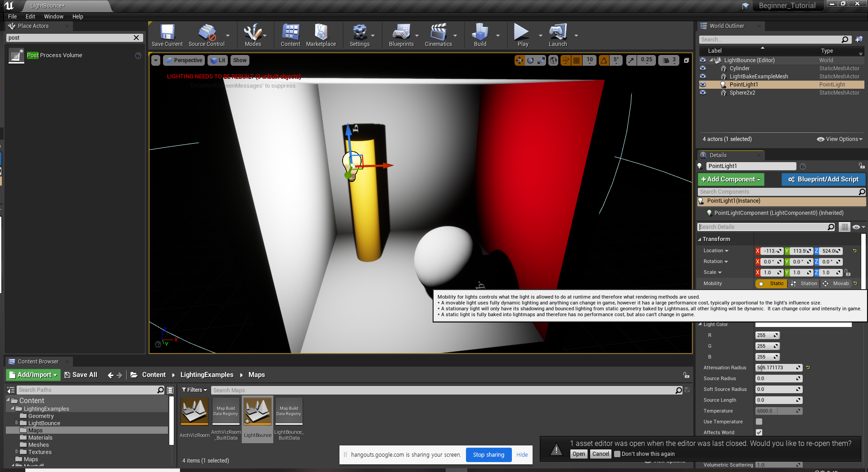Screen dimensions: 868x472
Task: Open the Blueprints toolbar icon
Action: point(401,35)
